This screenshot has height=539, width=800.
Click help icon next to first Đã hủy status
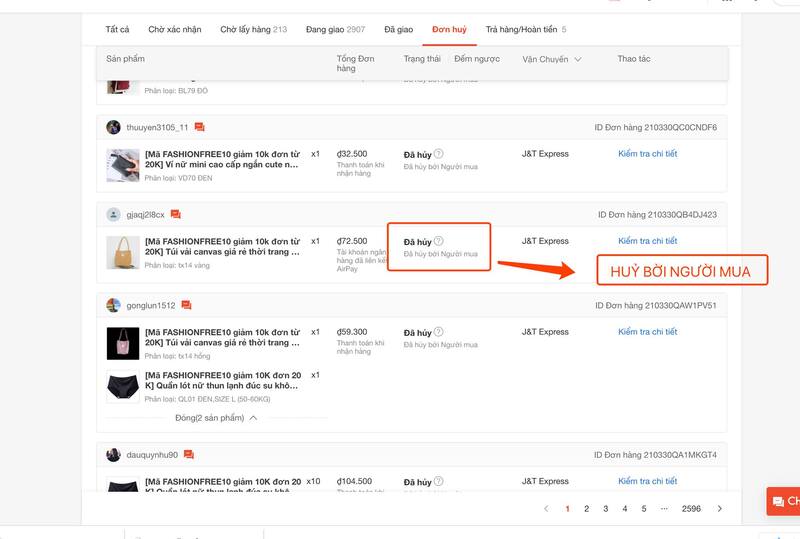(x=439, y=154)
